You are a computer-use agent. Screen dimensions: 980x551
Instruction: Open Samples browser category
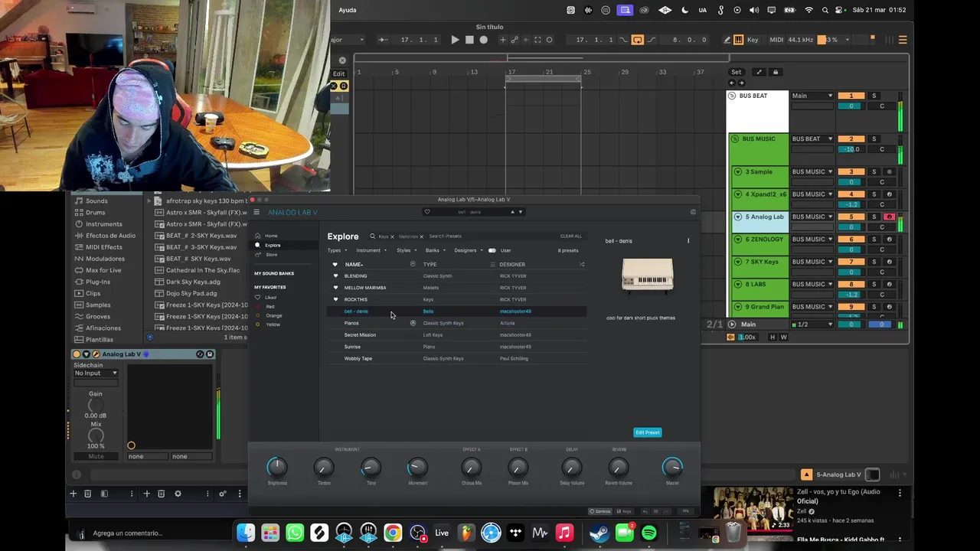point(97,305)
